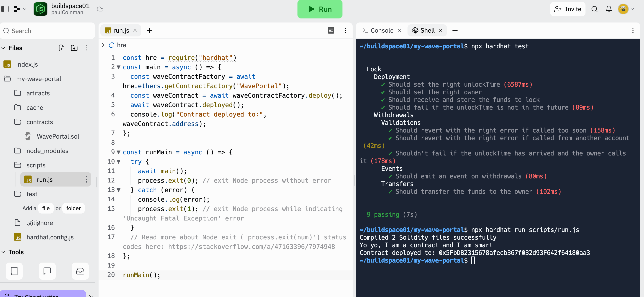Focus the Search files field
This screenshot has height=297, width=644.
(x=47, y=31)
